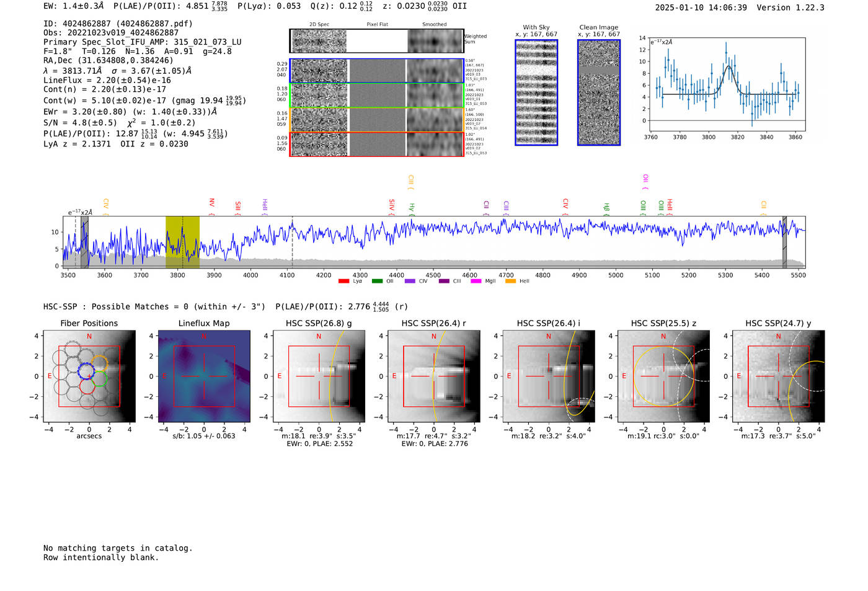Click the Gaussian-fit emission line plot
The width and height of the screenshot is (868, 591).
click(x=727, y=84)
